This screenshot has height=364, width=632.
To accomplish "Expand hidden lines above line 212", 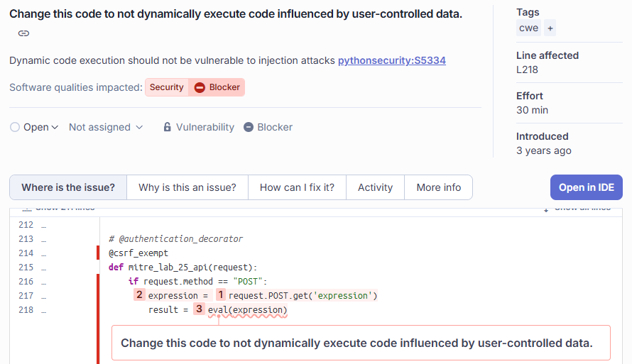I will pos(58,210).
